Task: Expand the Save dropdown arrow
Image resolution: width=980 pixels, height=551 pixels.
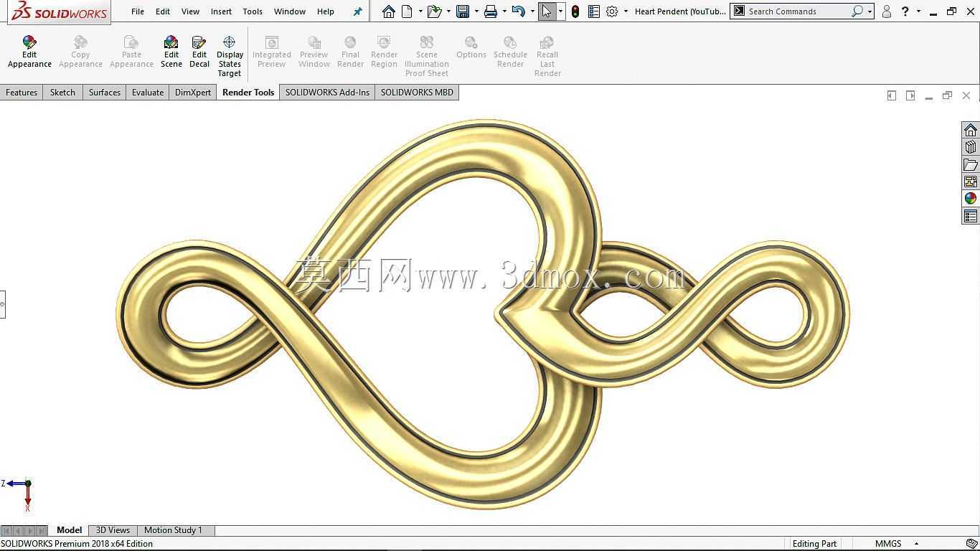Action: 476,11
